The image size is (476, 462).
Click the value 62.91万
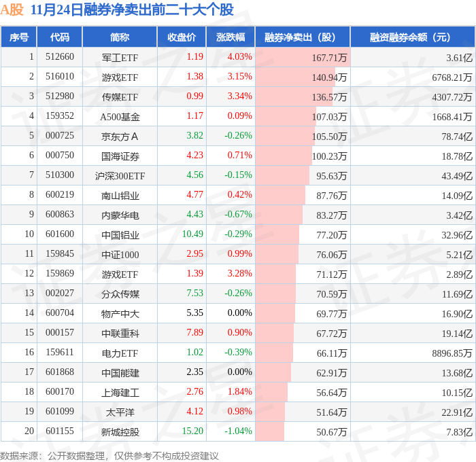pos(332,373)
